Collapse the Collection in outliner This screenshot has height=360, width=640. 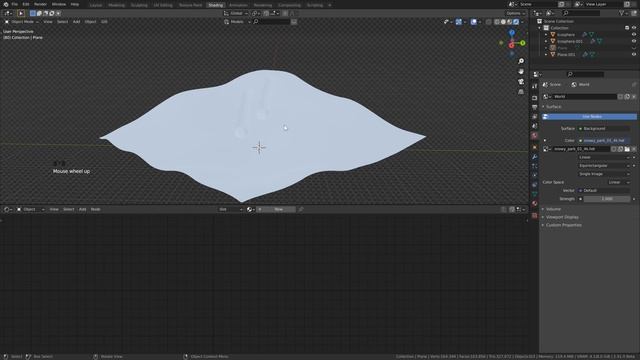540,28
